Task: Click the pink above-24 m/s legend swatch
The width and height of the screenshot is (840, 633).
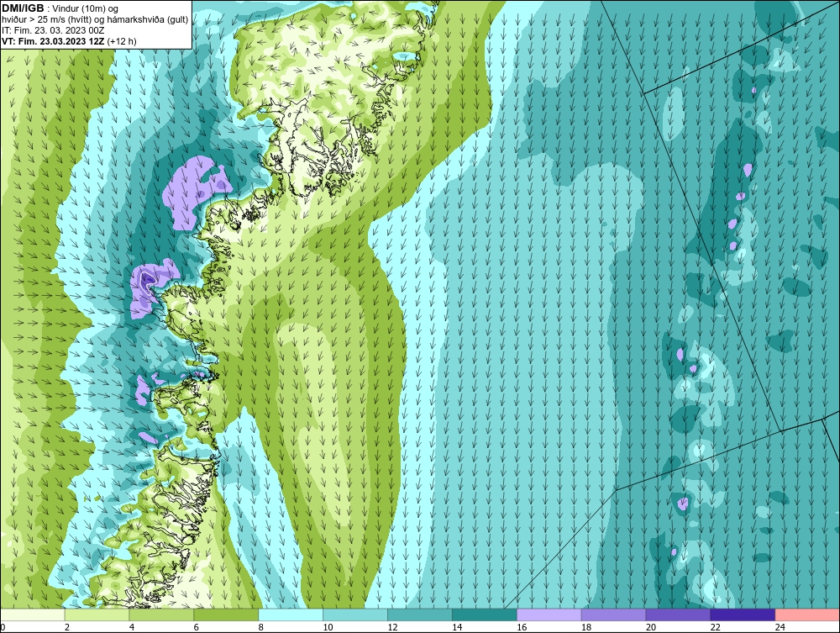Action: pyautogui.click(x=807, y=615)
